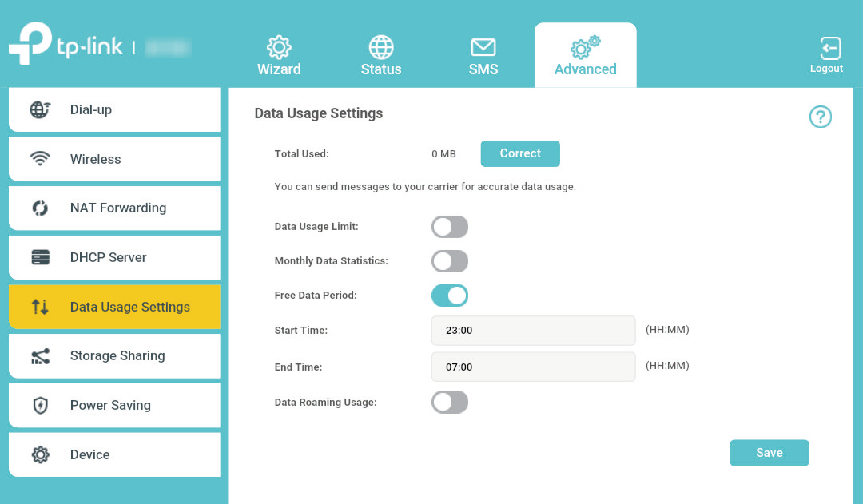Image resolution: width=863 pixels, height=504 pixels.
Task: Click the Dial-up globe icon
Action: [40, 109]
